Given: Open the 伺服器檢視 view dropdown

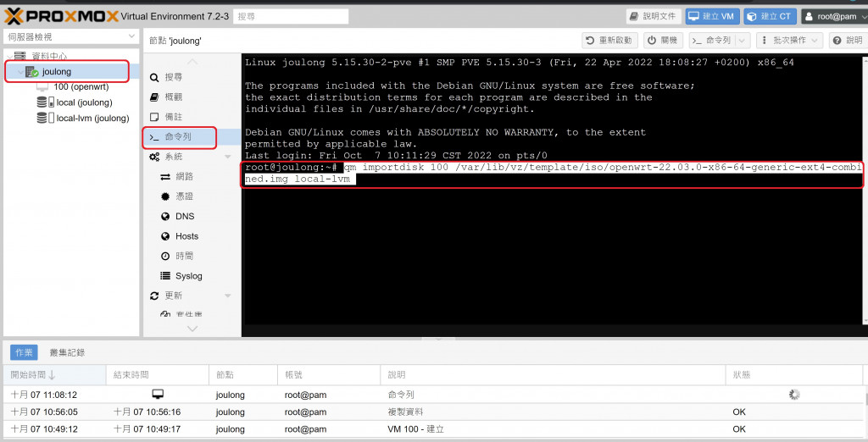Looking at the screenshot, I should 70,36.
